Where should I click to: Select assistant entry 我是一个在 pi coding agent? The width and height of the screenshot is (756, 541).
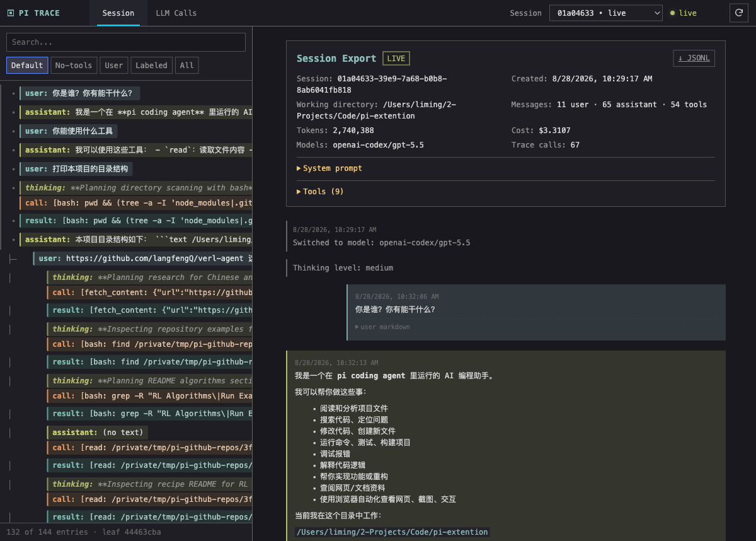(135, 112)
